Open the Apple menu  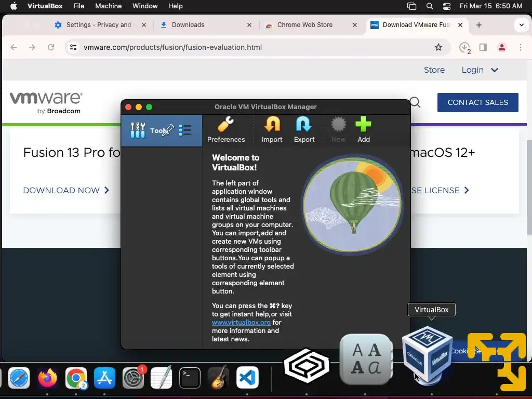click(14, 6)
